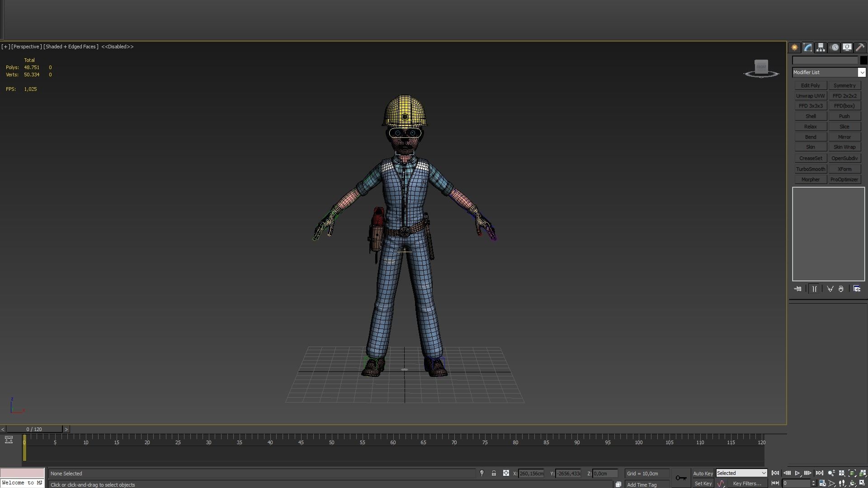Open the Motion command panel tab

[x=834, y=47]
